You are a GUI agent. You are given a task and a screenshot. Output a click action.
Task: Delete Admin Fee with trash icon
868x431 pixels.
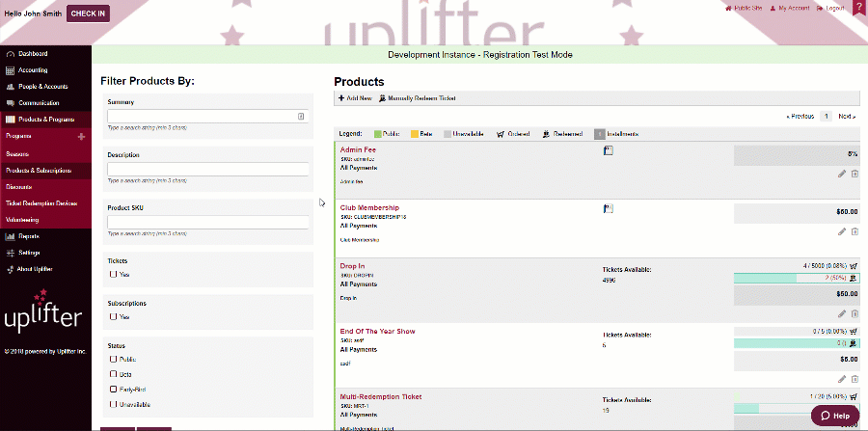point(854,174)
